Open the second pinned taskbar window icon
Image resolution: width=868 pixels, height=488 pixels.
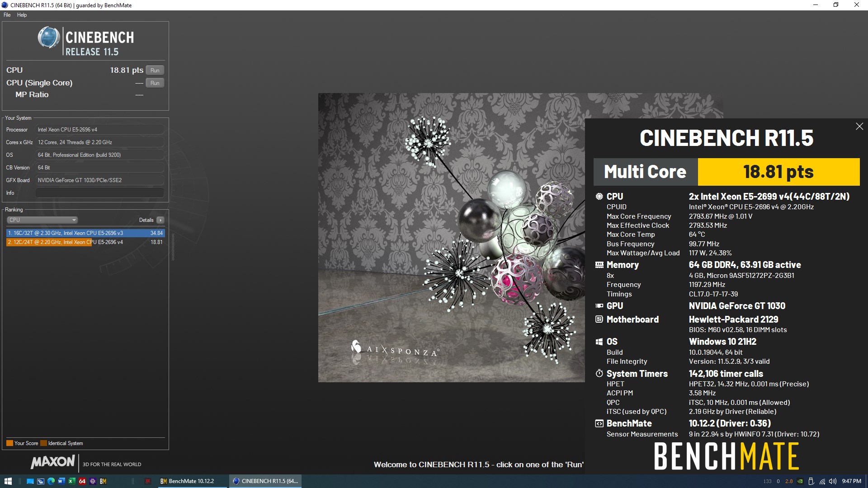tap(41, 481)
